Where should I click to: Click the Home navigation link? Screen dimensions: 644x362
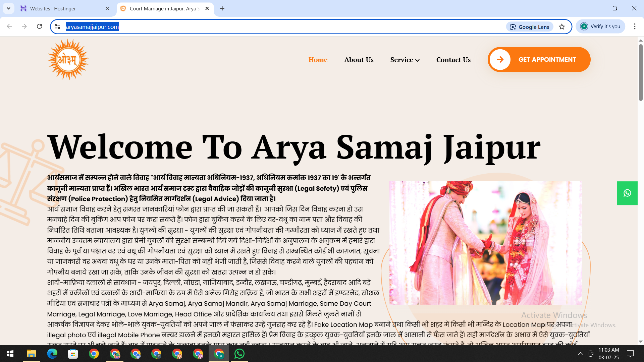tap(318, 60)
